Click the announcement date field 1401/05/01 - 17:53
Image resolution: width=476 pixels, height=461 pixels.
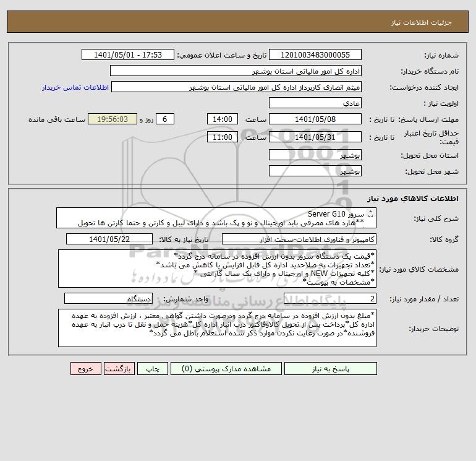tap(128, 54)
